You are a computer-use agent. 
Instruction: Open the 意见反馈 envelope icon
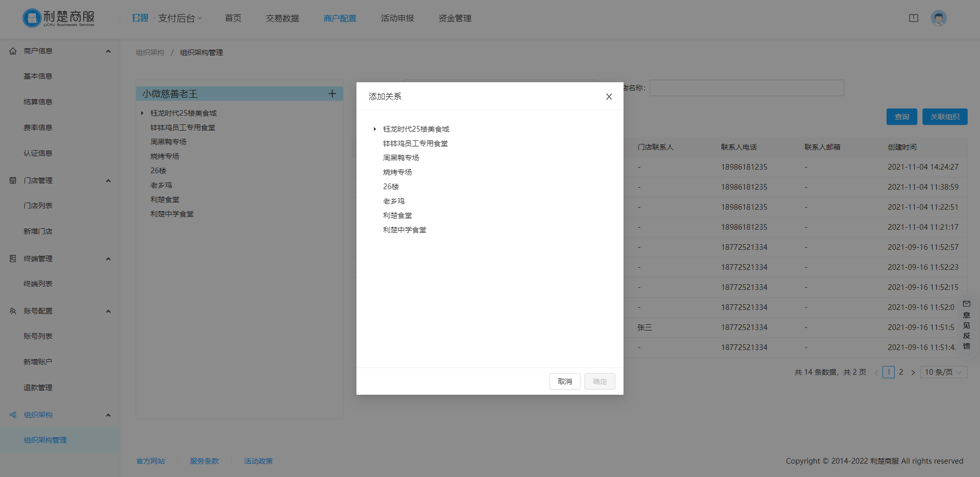(x=967, y=304)
